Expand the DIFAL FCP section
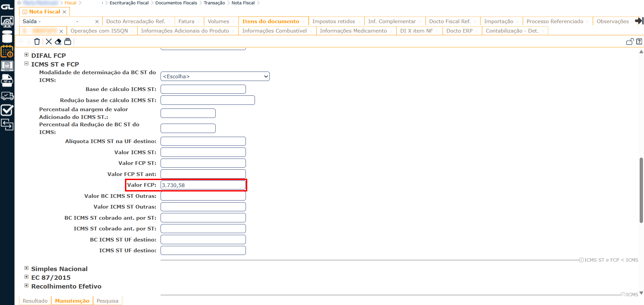 click(x=27, y=55)
